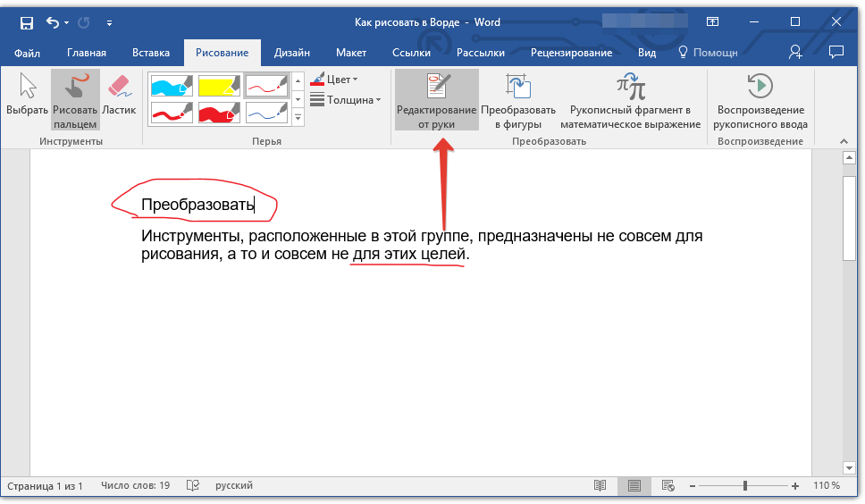Screen dimensions: 865x504
Task: Switch to the Вставка tab
Action: pos(151,53)
